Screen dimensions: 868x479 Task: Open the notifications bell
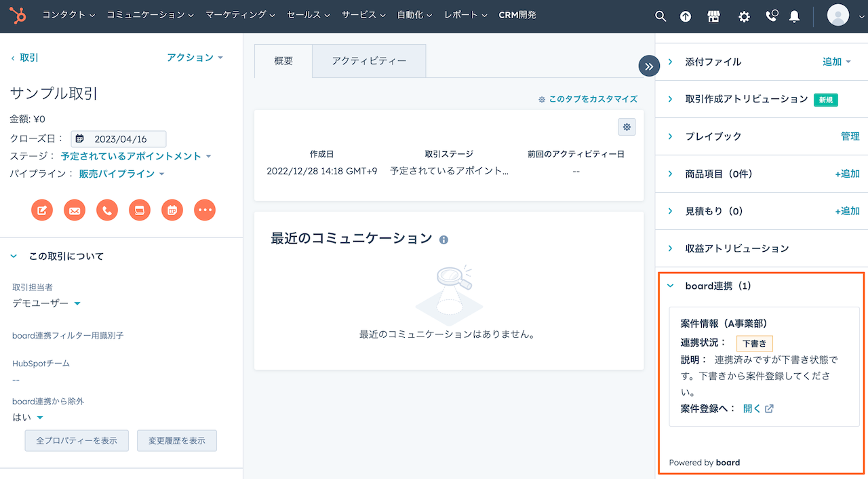click(794, 14)
